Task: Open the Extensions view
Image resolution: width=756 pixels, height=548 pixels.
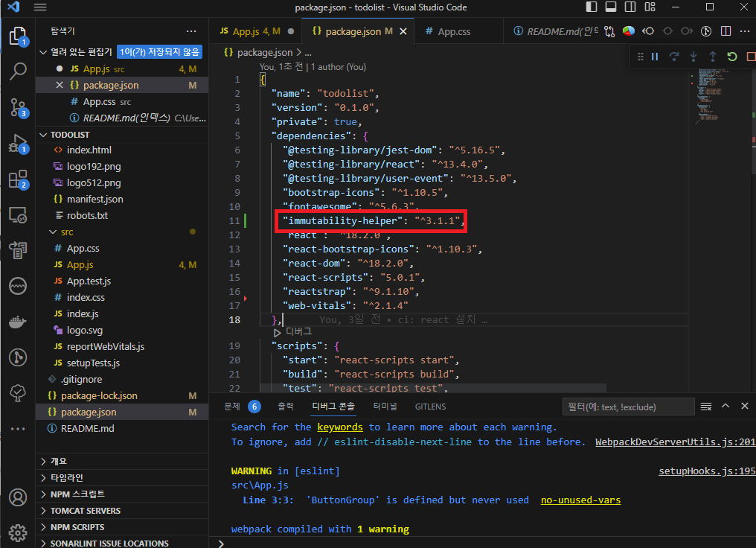Action: pos(18,179)
